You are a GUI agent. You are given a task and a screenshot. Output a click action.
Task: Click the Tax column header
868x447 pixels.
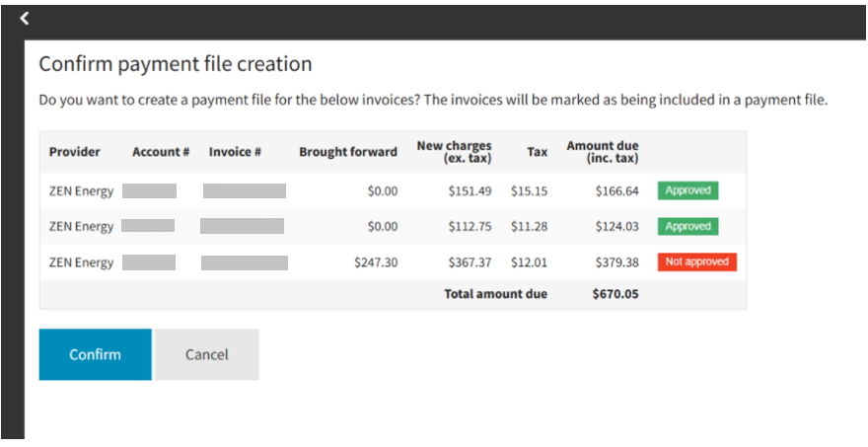coord(538,152)
